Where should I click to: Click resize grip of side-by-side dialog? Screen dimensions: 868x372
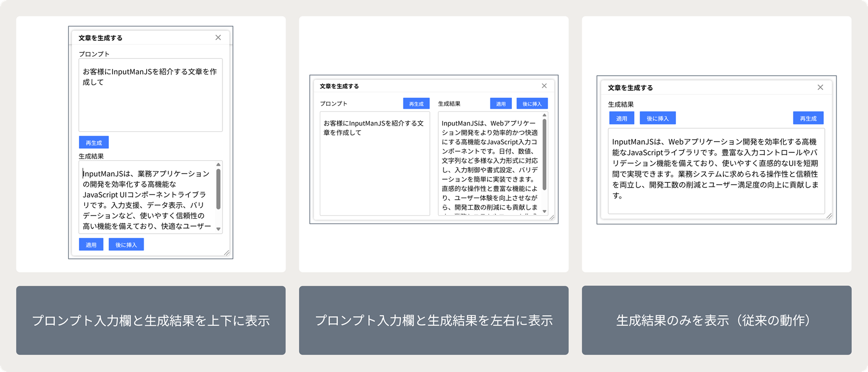click(552, 218)
